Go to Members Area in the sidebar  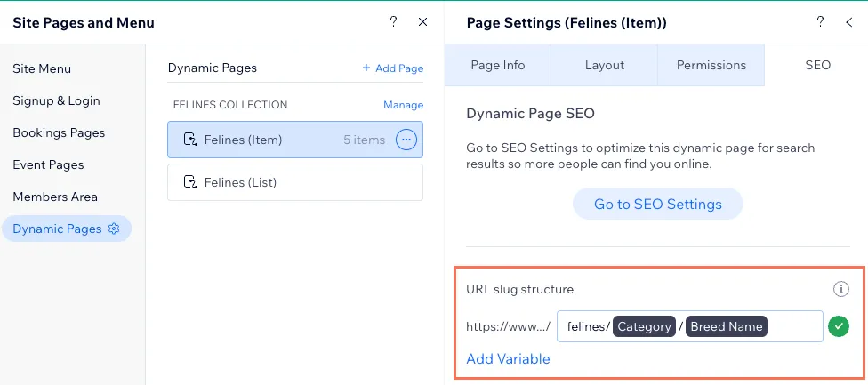coord(55,197)
